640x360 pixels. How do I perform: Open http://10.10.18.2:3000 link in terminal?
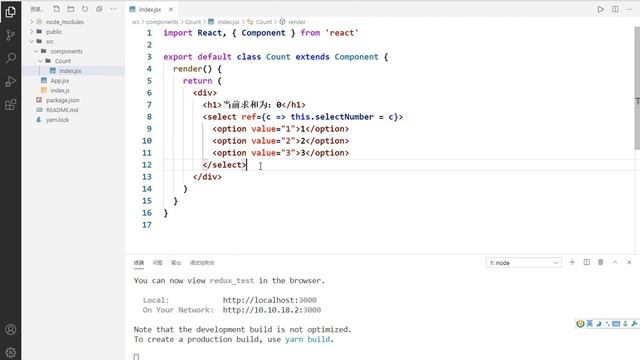[x=271, y=310]
